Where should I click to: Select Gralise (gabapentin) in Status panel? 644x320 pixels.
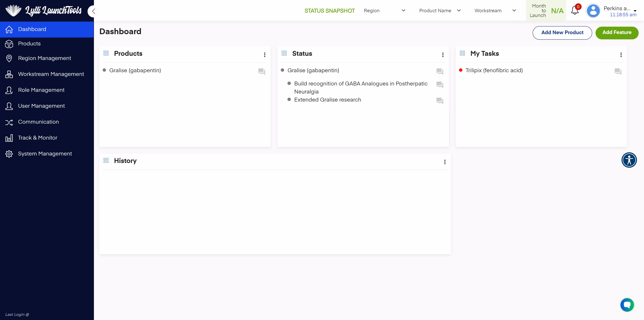pos(313,70)
